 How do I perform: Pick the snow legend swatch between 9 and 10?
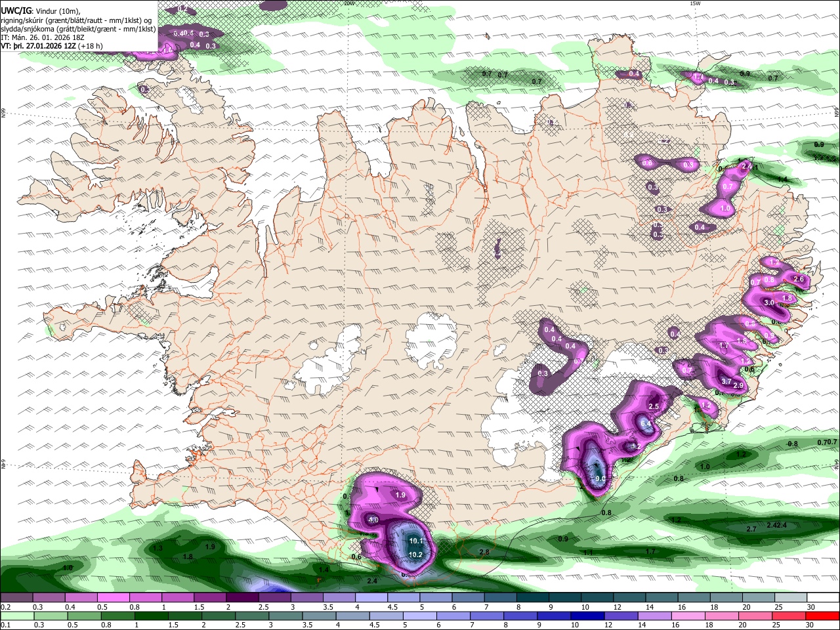[x=565, y=598]
